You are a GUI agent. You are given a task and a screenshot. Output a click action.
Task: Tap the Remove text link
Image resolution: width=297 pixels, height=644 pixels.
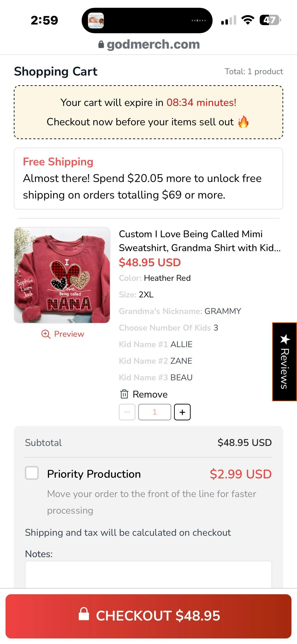tap(150, 394)
